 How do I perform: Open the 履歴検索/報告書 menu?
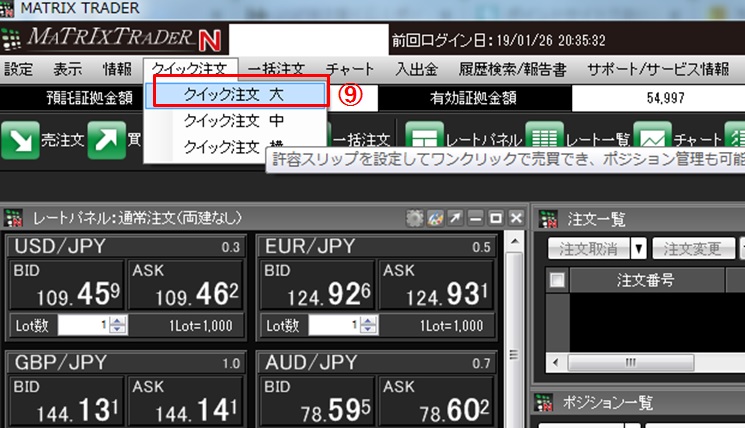[512, 69]
